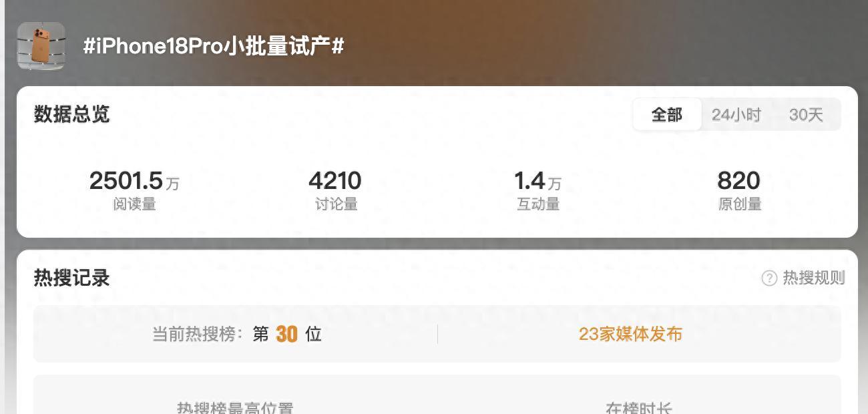Screen dimensions: 868x414
Task: Click the 原创量 caption text
Action: point(740,204)
